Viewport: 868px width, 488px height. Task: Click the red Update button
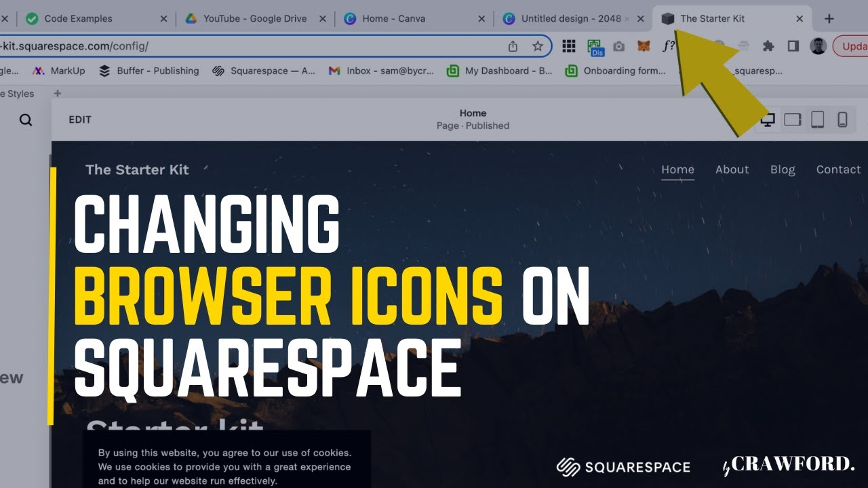point(851,46)
